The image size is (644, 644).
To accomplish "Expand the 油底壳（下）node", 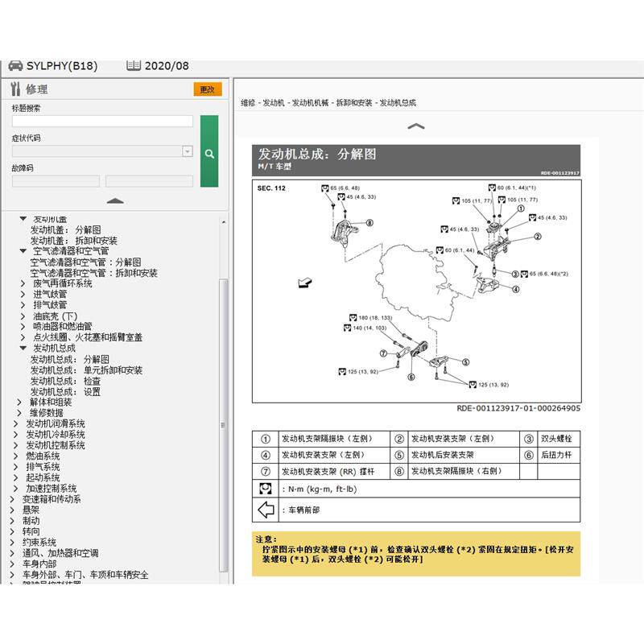I will coord(23,316).
